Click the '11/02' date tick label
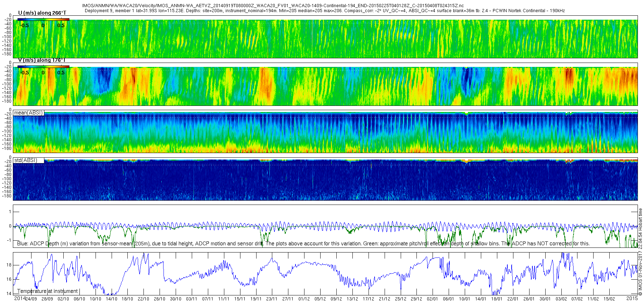Viewport: 644px width, 304px height. 593,299
